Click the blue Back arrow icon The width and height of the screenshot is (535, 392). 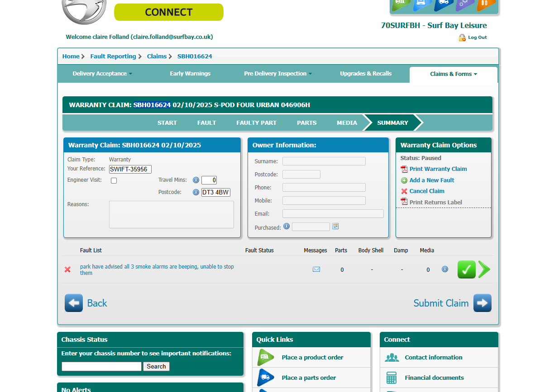tap(74, 303)
